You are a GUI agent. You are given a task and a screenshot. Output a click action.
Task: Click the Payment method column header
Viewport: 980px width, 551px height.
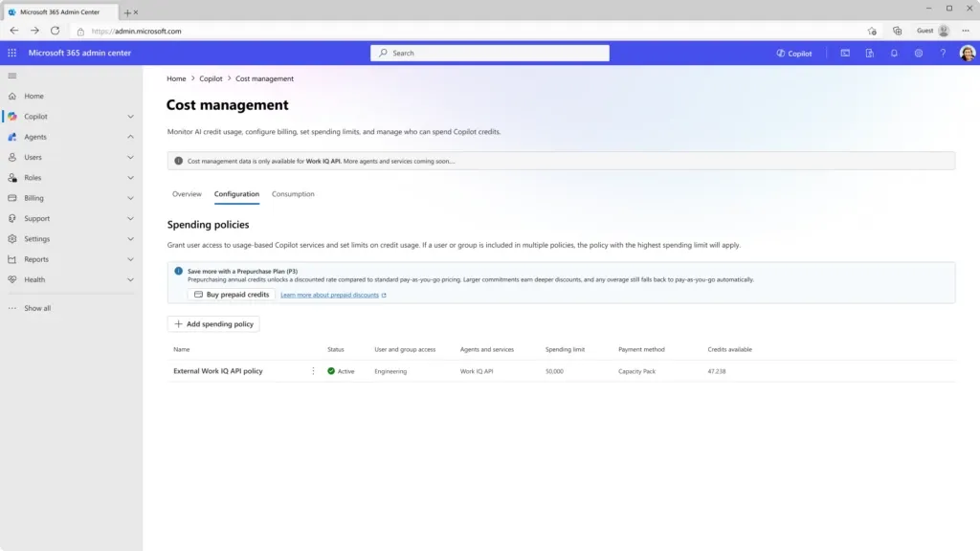(x=641, y=349)
